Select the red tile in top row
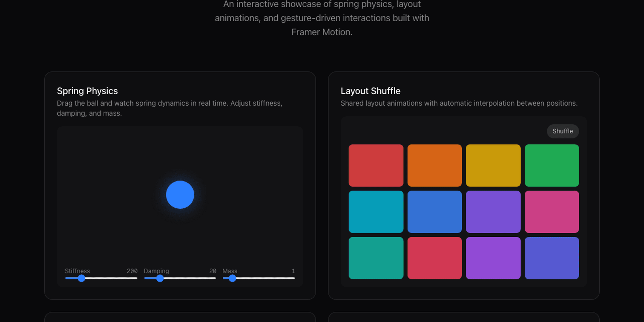644x322 pixels. point(376,165)
